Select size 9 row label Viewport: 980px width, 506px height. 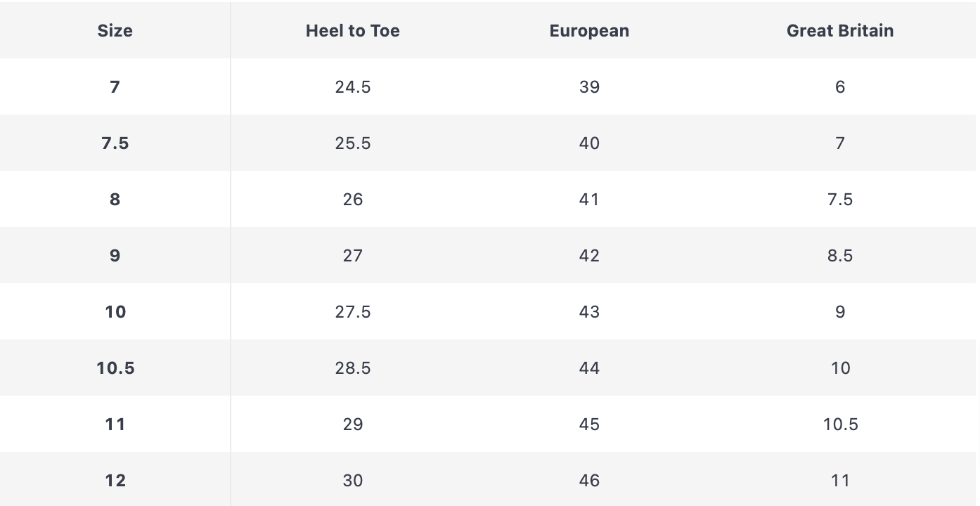click(x=115, y=256)
